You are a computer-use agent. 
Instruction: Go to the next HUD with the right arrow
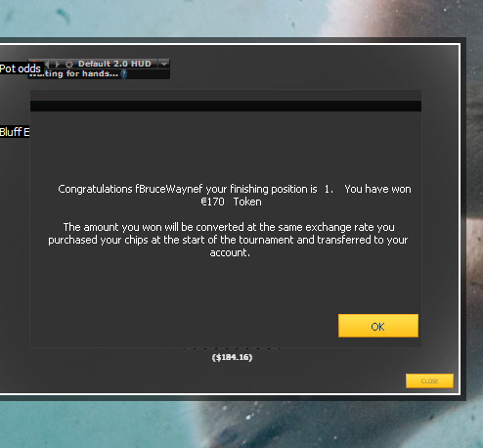point(58,64)
